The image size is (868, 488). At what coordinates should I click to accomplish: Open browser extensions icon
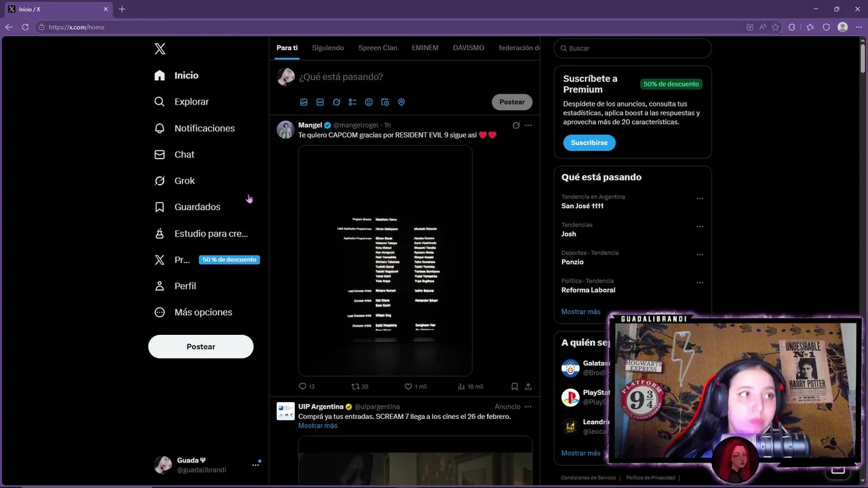tap(791, 27)
